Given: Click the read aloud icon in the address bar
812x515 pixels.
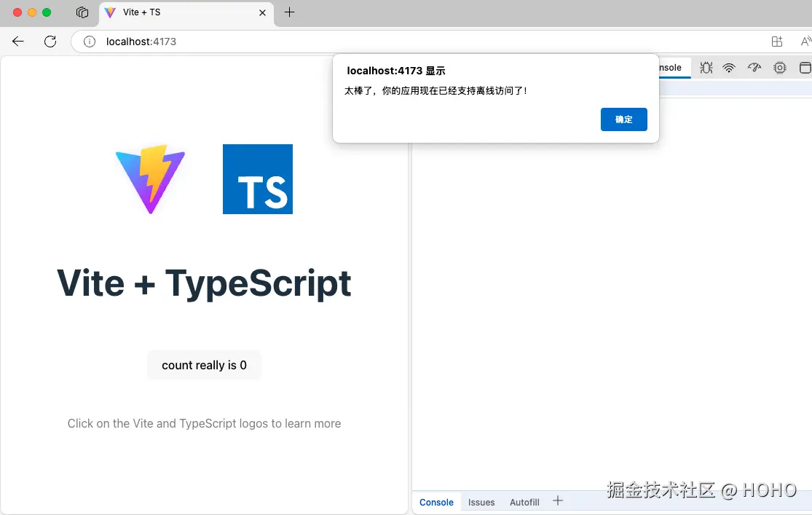Looking at the screenshot, I should pyautogui.click(x=805, y=42).
